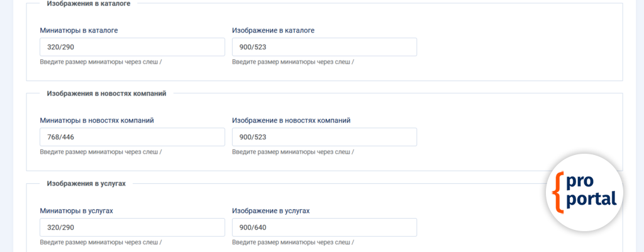Click the Изображение в новостях компаний label
This screenshot has width=644, height=252.
tap(291, 120)
